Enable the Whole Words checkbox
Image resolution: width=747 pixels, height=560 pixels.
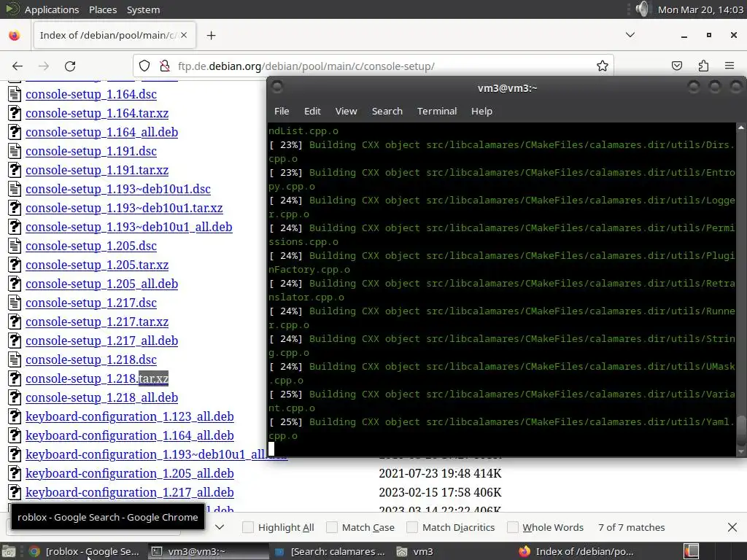513,527
